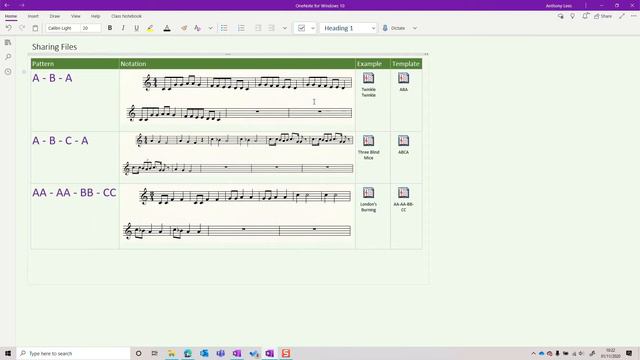
Task: Click the Pattern column header
Action: (x=43, y=64)
